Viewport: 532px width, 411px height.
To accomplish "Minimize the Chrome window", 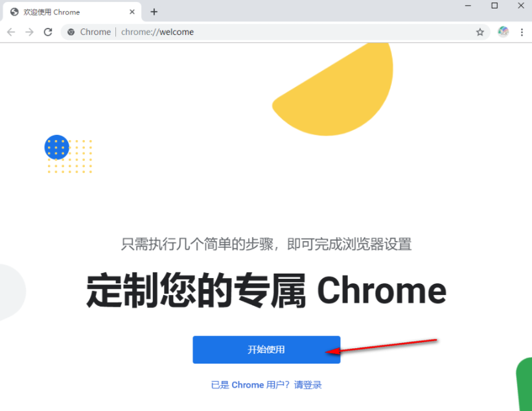I will click(468, 6).
